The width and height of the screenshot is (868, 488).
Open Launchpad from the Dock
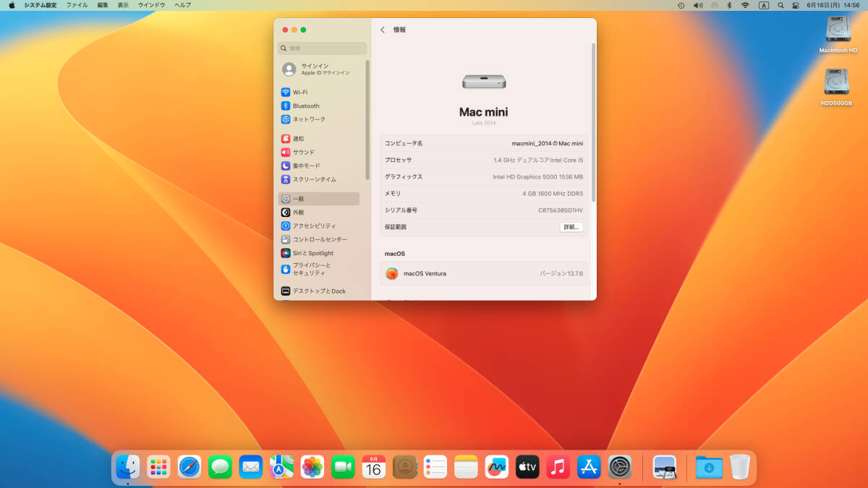(x=158, y=467)
